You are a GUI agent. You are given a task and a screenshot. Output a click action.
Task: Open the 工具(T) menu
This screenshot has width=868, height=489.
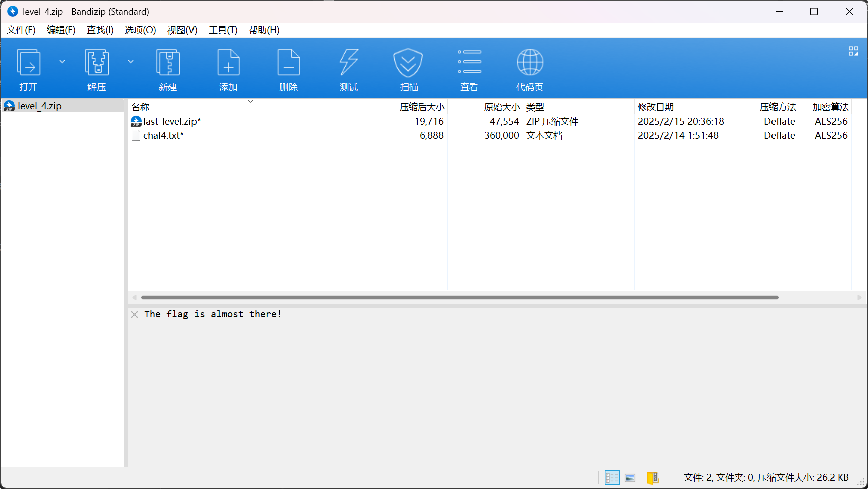[x=223, y=30]
